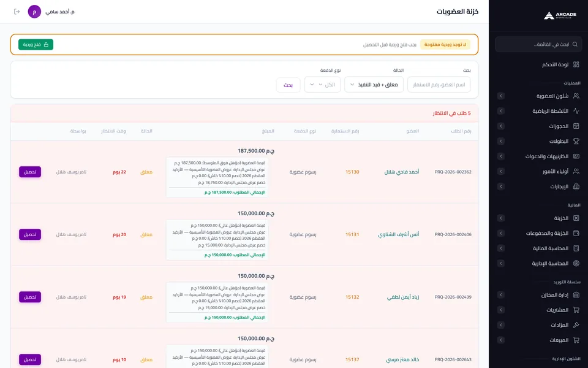Image resolution: width=588 pixels, height=368 pixels.
Task: Open the user avatar with letter م
Action: tap(34, 12)
